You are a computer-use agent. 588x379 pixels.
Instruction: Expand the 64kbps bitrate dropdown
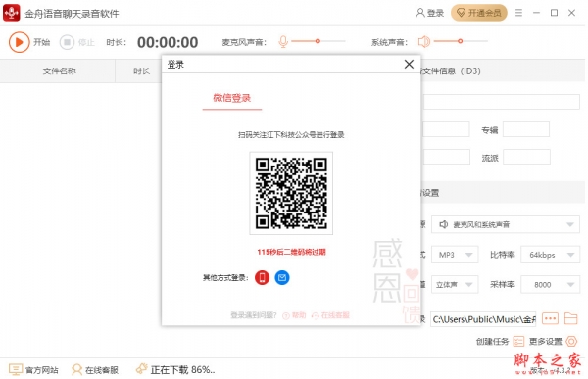[550, 255]
